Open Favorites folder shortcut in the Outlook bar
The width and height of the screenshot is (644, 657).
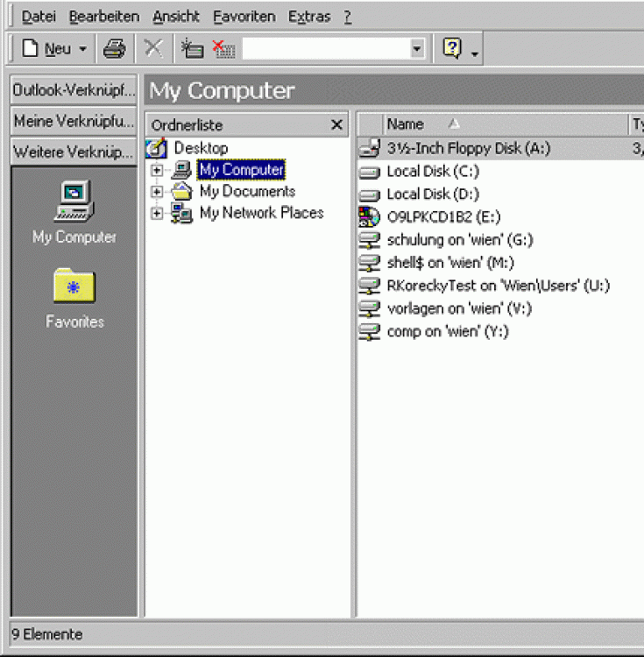pyautogui.click(x=74, y=297)
